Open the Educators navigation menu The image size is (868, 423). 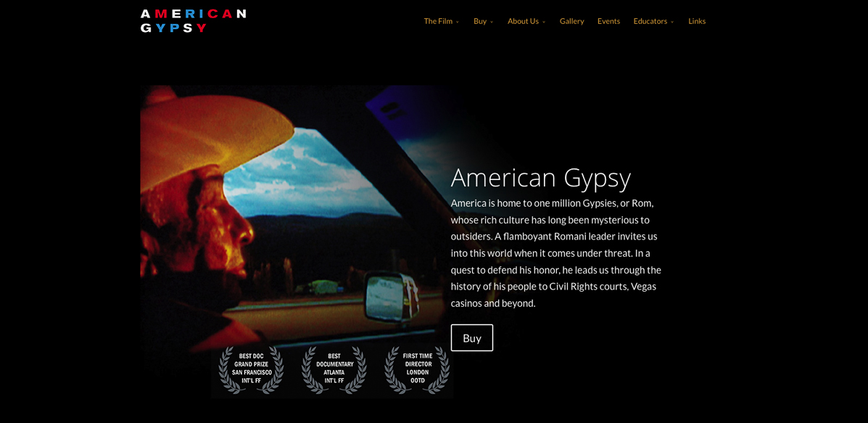point(650,21)
